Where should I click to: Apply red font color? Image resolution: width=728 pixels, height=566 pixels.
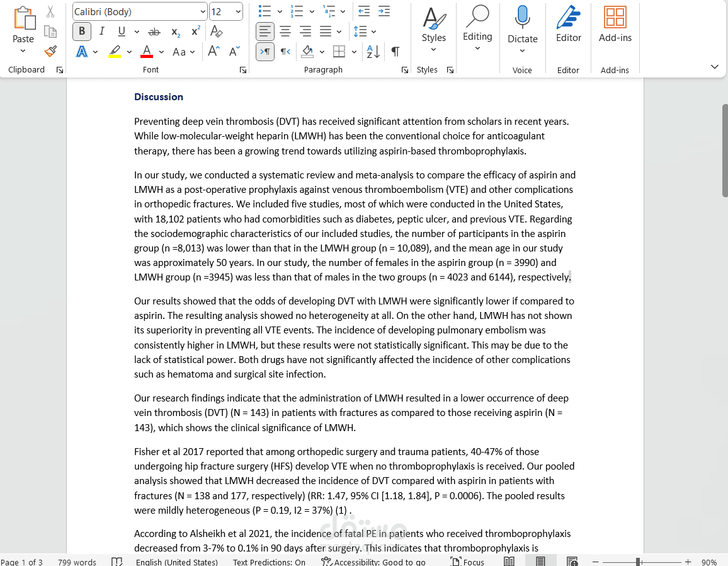tap(147, 52)
